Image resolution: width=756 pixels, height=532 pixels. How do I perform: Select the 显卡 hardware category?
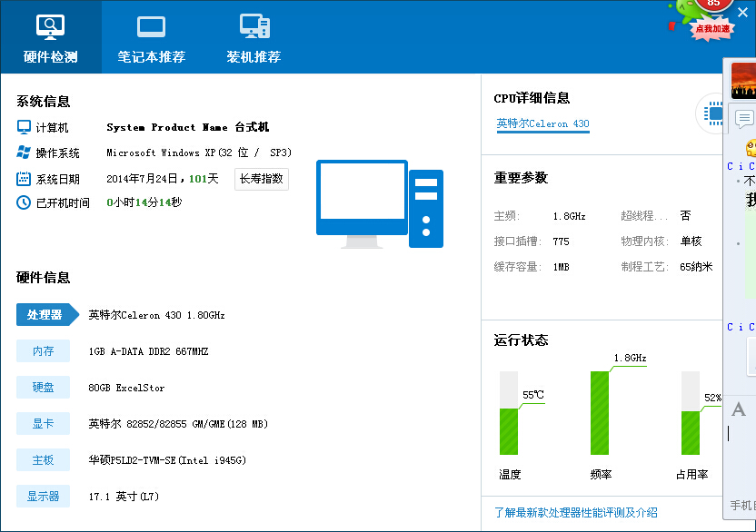(x=43, y=424)
